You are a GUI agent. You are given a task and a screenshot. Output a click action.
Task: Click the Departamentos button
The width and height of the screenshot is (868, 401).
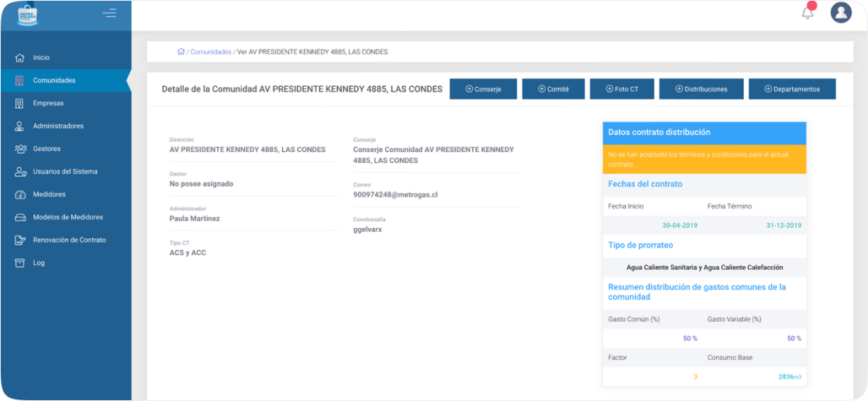click(792, 89)
